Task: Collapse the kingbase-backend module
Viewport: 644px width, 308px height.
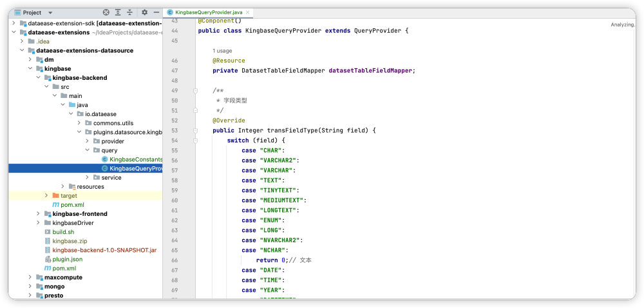Action: (x=38, y=77)
